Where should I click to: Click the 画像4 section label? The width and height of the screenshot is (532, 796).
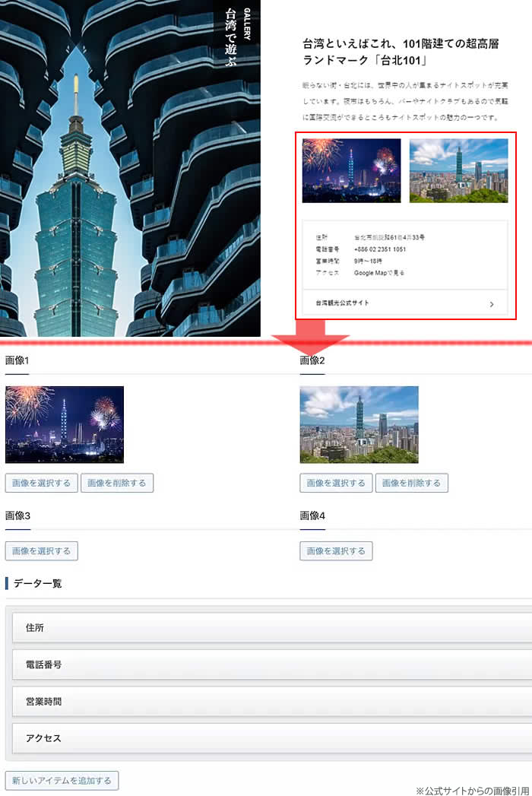click(312, 515)
